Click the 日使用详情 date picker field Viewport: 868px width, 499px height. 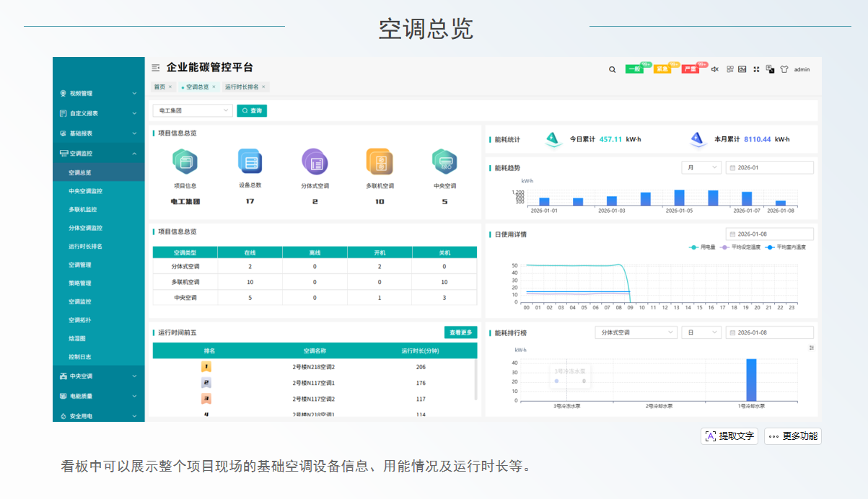click(x=769, y=234)
